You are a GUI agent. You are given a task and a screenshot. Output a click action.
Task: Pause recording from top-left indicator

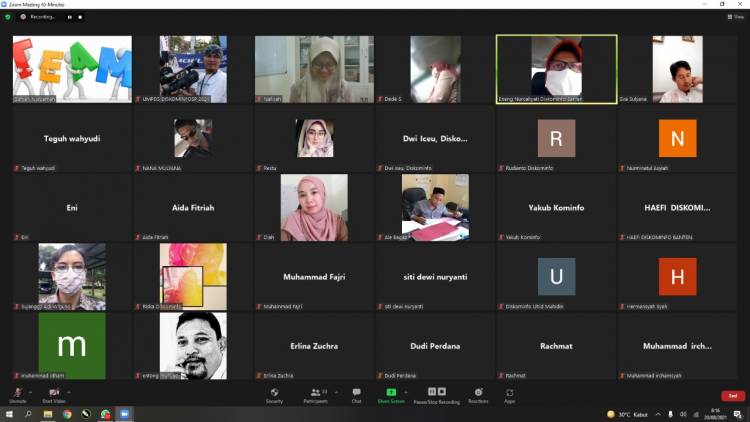(69, 17)
